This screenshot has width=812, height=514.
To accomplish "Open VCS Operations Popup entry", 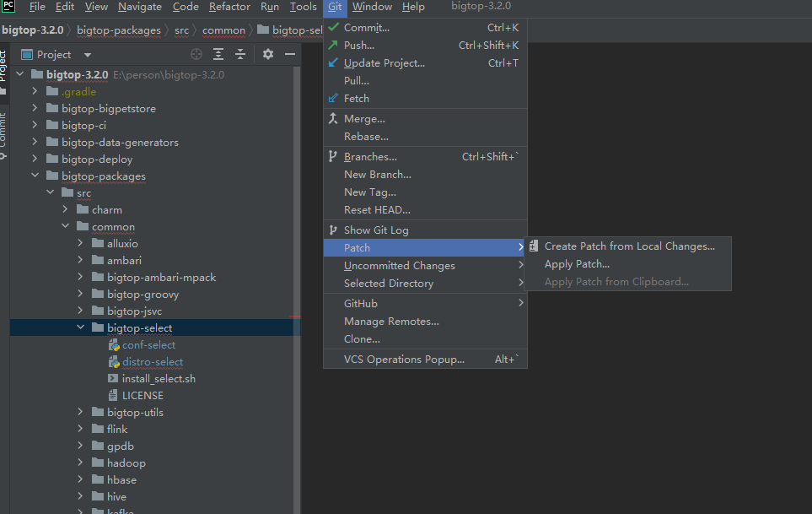I will tap(425, 359).
